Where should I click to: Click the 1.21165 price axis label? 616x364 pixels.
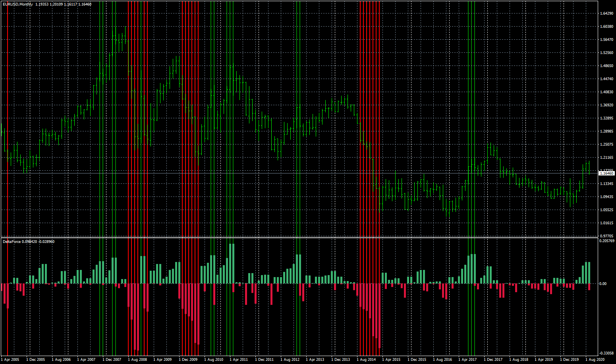point(606,158)
